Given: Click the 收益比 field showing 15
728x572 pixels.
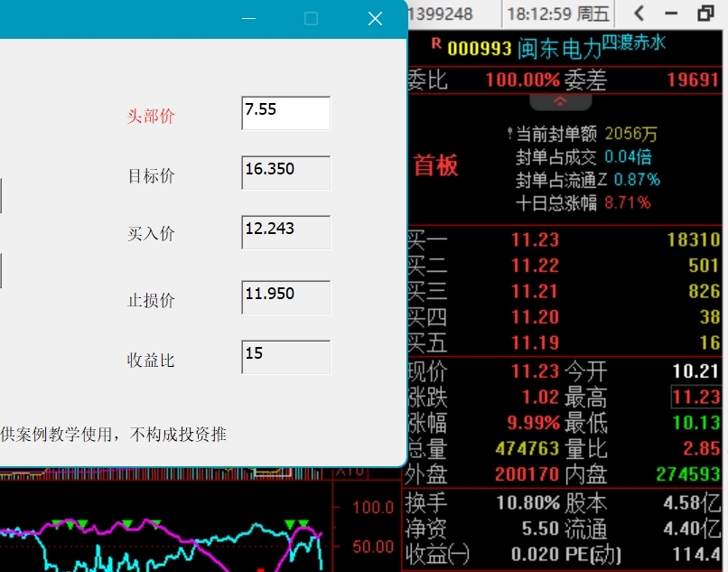Looking at the screenshot, I should 286,357.
